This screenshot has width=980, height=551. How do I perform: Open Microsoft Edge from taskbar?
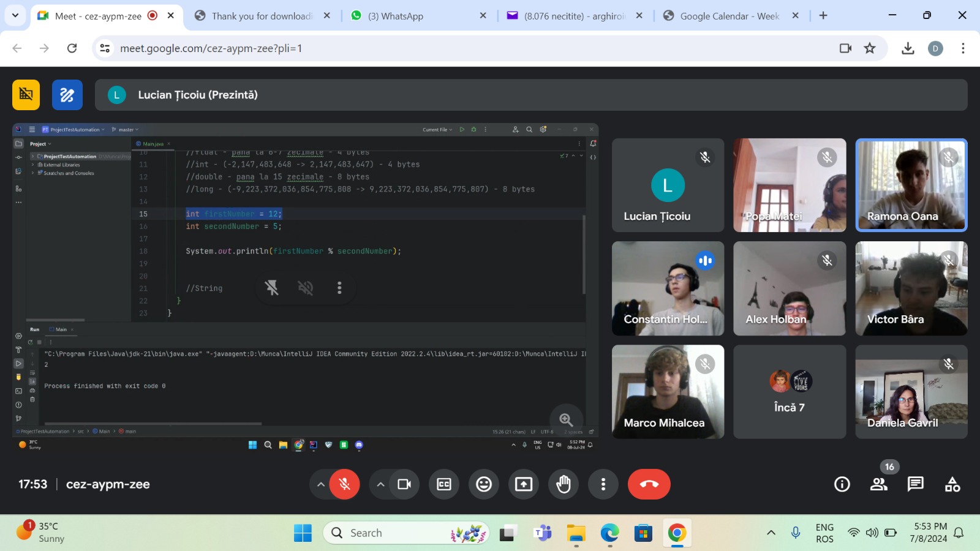click(609, 533)
